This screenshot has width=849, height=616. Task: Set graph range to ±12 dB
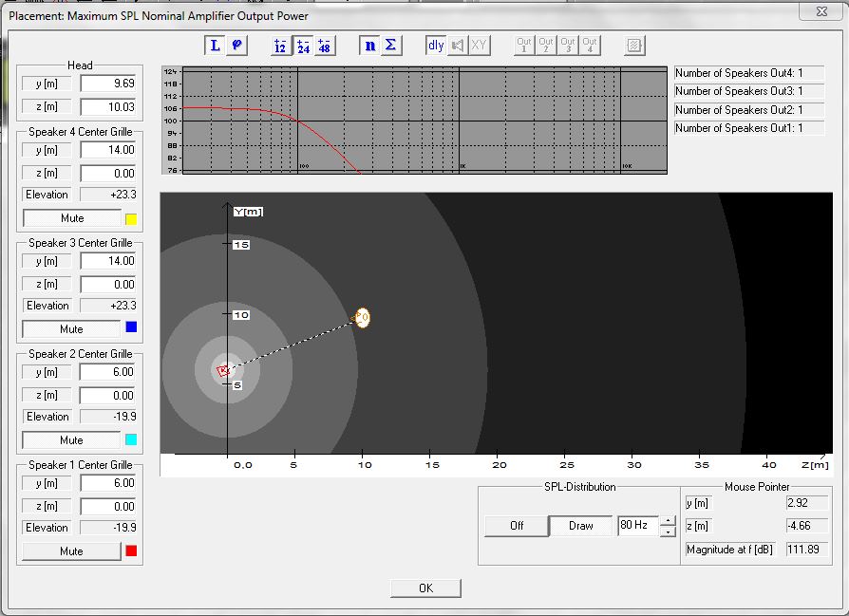280,46
